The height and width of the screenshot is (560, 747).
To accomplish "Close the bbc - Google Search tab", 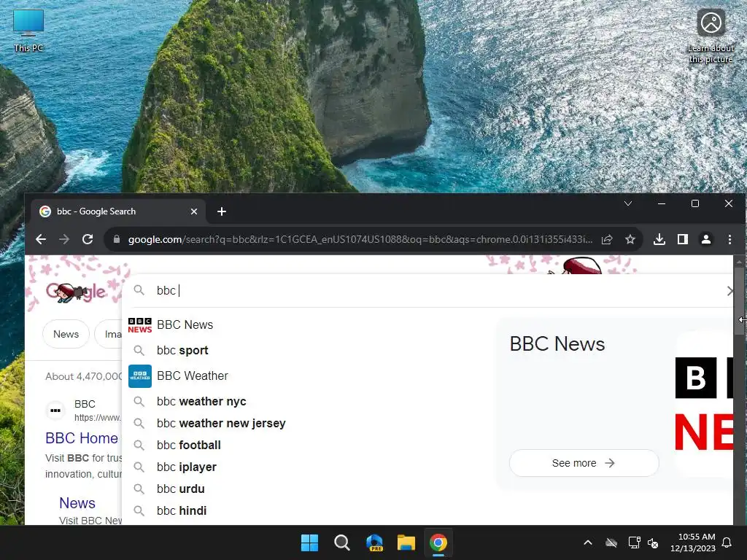I will pyautogui.click(x=194, y=211).
